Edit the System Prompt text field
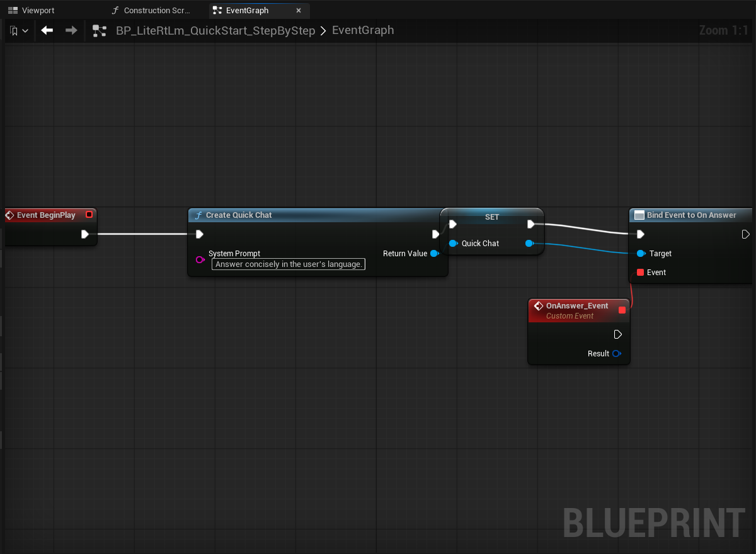756x554 pixels. [289, 264]
